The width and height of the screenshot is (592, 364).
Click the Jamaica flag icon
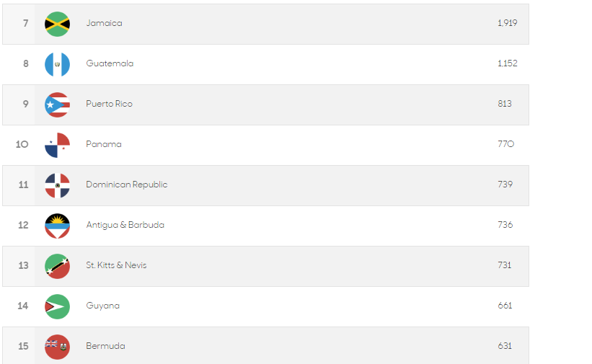tap(58, 25)
